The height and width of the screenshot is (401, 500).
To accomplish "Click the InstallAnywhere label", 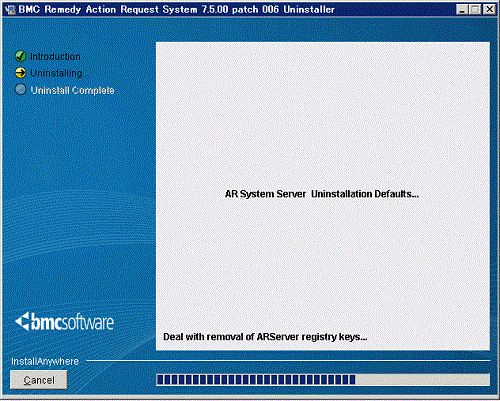I will click(x=45, y=361).
